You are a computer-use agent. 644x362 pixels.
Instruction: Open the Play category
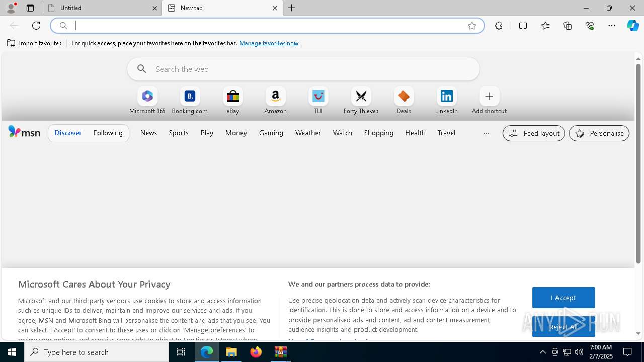coord(207,133)
